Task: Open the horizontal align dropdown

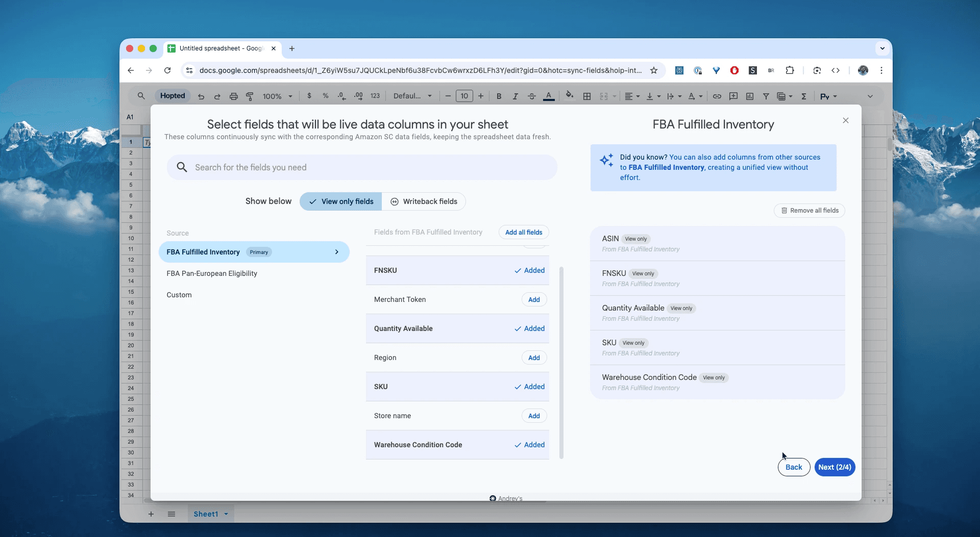Action: [x=632, y=96]
